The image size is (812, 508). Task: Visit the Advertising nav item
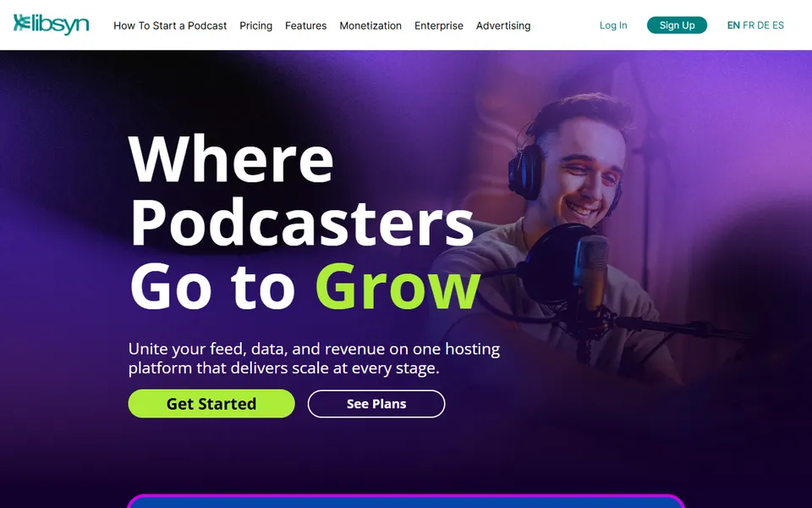click(503, 25)
